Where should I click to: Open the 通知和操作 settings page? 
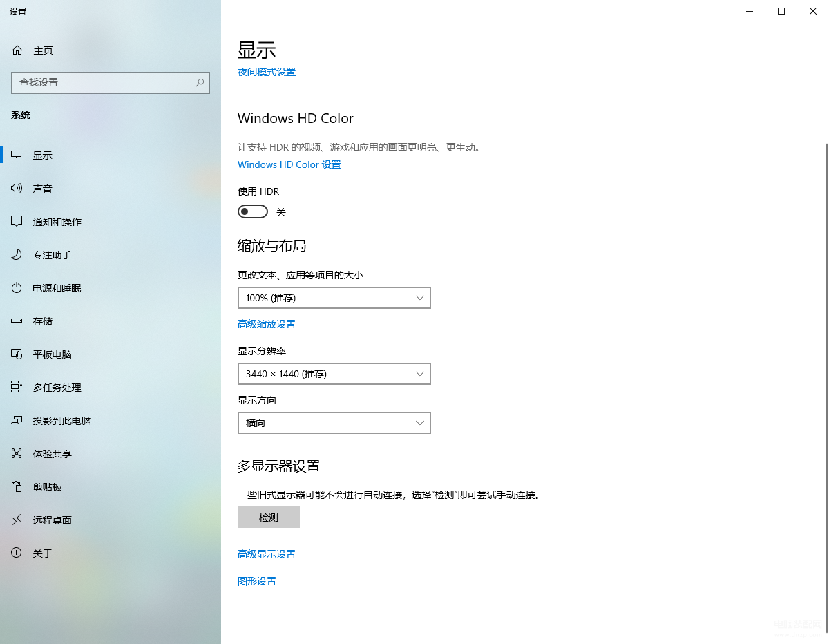point(111,222)
